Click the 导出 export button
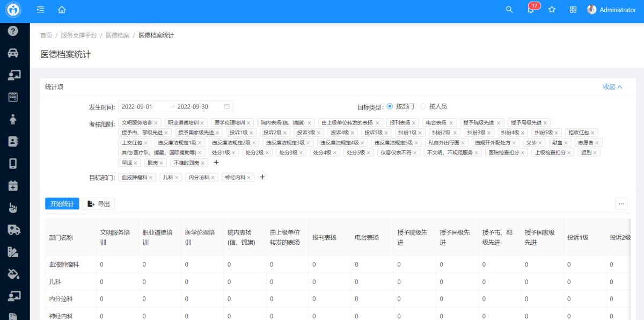The width and height of the screenshot is (644, 320). (99, 203)
